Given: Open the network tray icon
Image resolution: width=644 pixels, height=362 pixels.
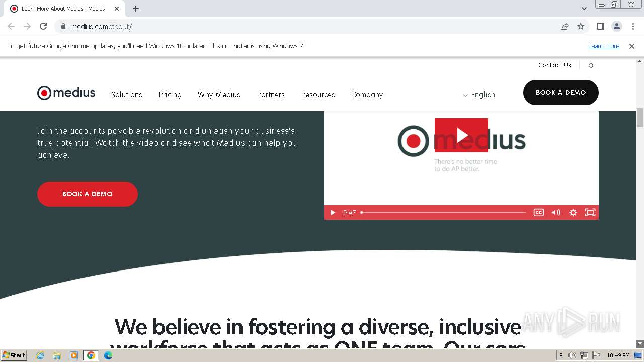Looking at the screenshot, I should click(584, 355).
